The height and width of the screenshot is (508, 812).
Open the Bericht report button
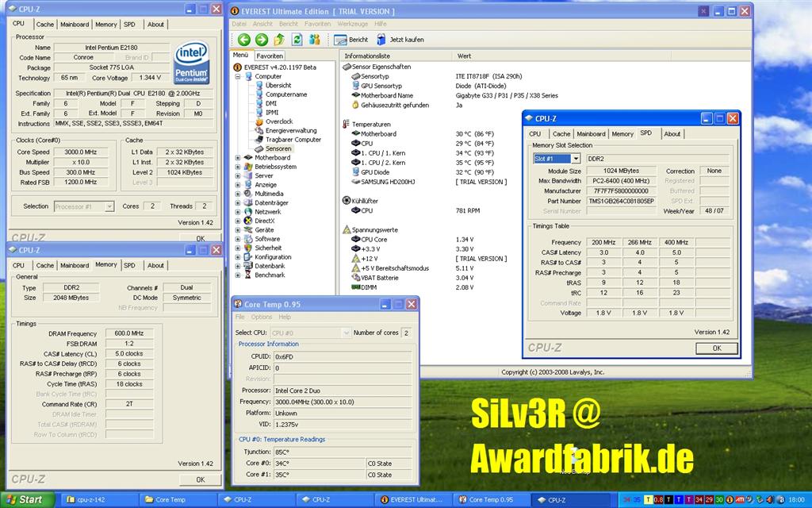point(351,40)
